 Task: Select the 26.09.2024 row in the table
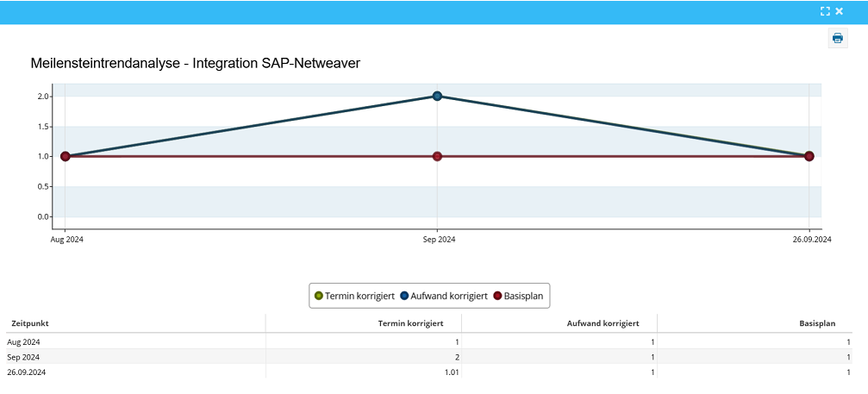28,372
